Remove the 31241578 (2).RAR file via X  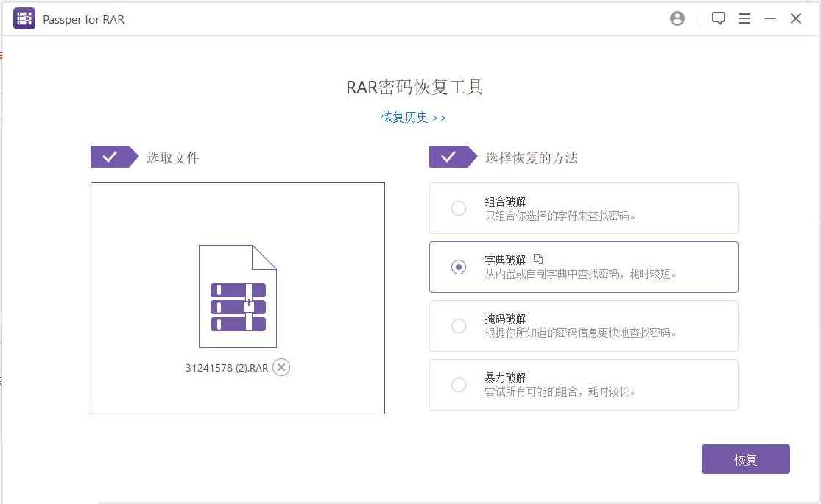tap(281, 367)
